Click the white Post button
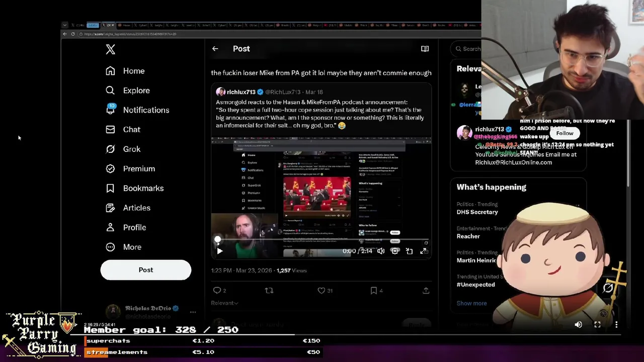This screenshot has height=362, width=644. (146, 270)
